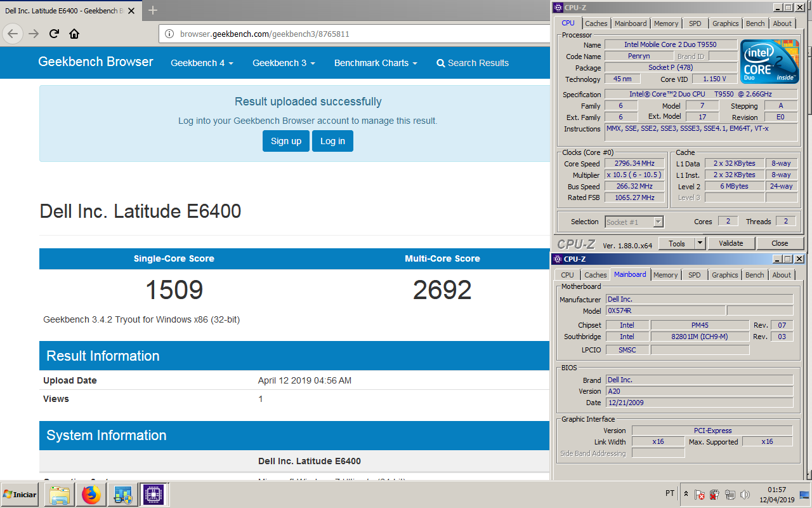The image size is (812, 508).
Task: Click the control panel taskbar icon
Action: pos(122,495)
